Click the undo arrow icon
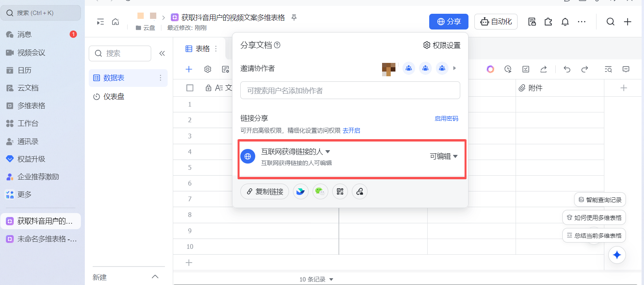 (567, 69)
